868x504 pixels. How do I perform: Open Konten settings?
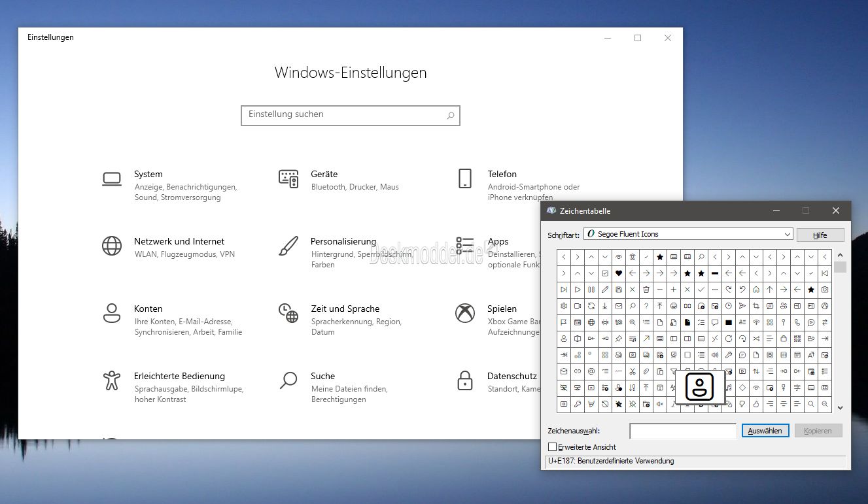click(x=148, y=309)
